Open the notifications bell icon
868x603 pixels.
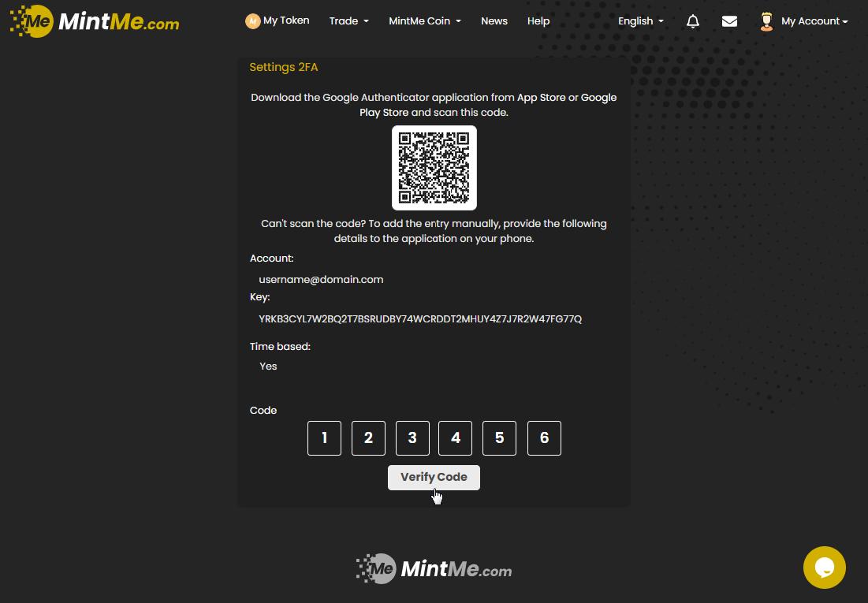coord(693,21)
